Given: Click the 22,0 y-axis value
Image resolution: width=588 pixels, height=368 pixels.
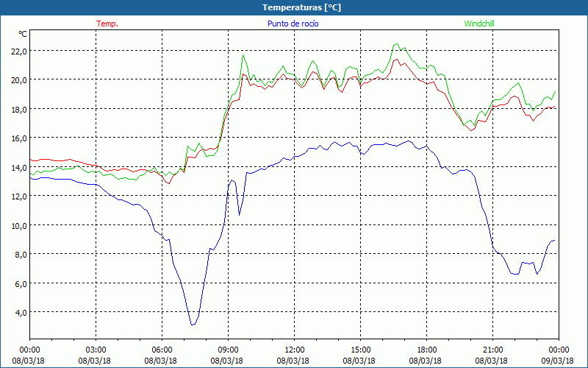Looking at the screenshot, I should click(x=19, y=52).
